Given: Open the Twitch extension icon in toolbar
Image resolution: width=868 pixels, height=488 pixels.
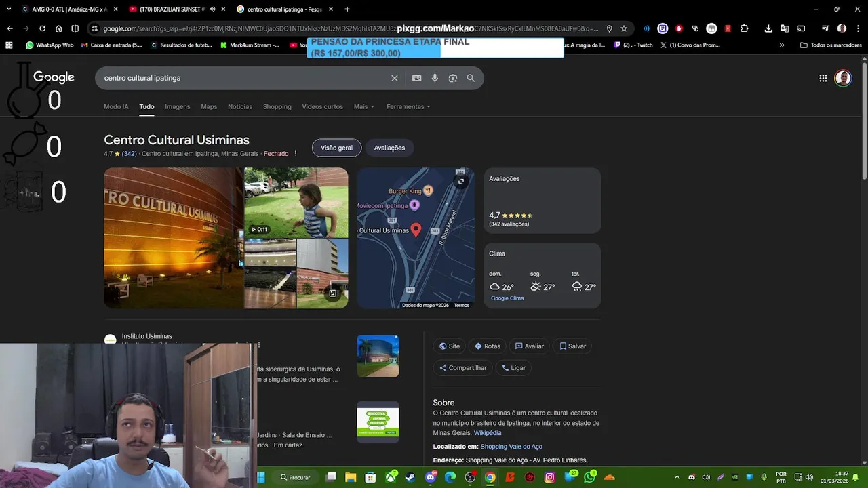Looking at the screenshot, I should [663, 28].
